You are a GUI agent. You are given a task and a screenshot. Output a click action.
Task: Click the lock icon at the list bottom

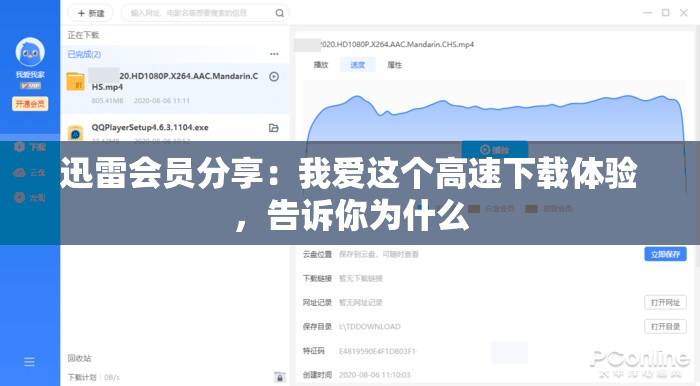coord(279,377)
